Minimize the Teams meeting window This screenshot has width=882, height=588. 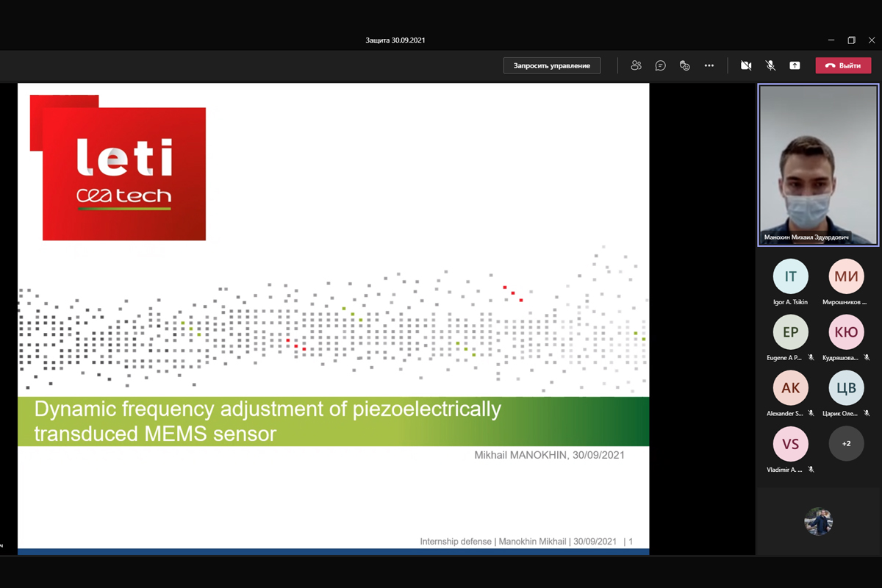pyautogui.click(x=831, y=40)
